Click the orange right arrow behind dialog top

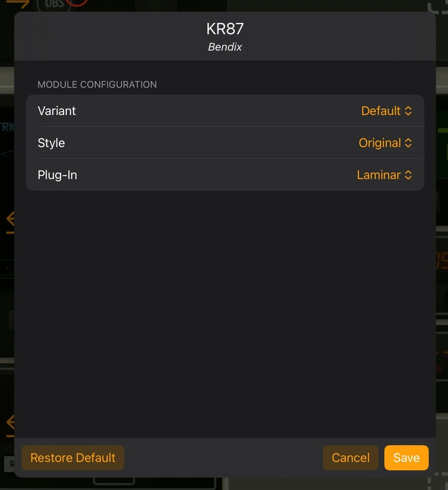(x=17, y=4)
